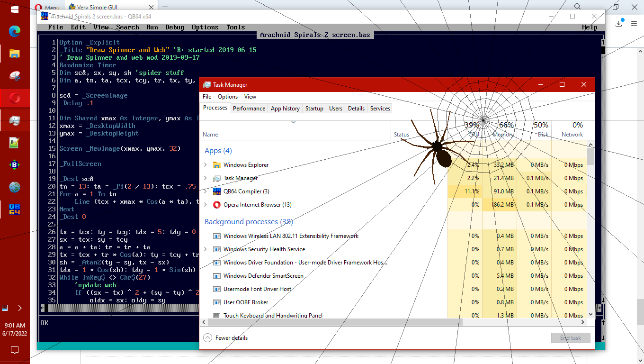The width and height of the screenshot is (644, 364).
Task: Click the globe icon on the taskbar
Action: coord(15,187)
